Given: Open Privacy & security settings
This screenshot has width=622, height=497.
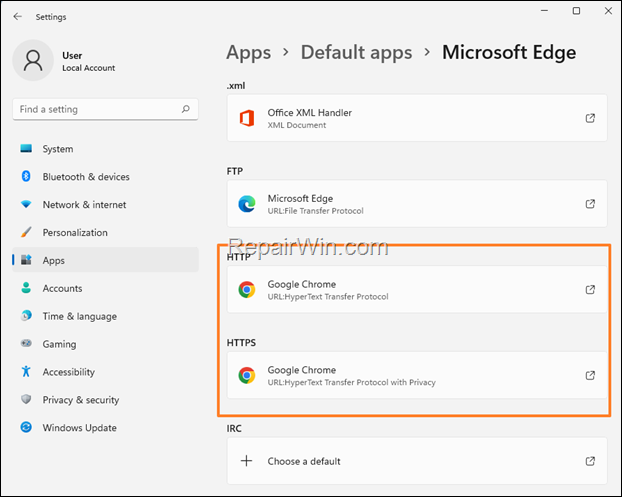Looking at the screenshot, I should [106, 399].
